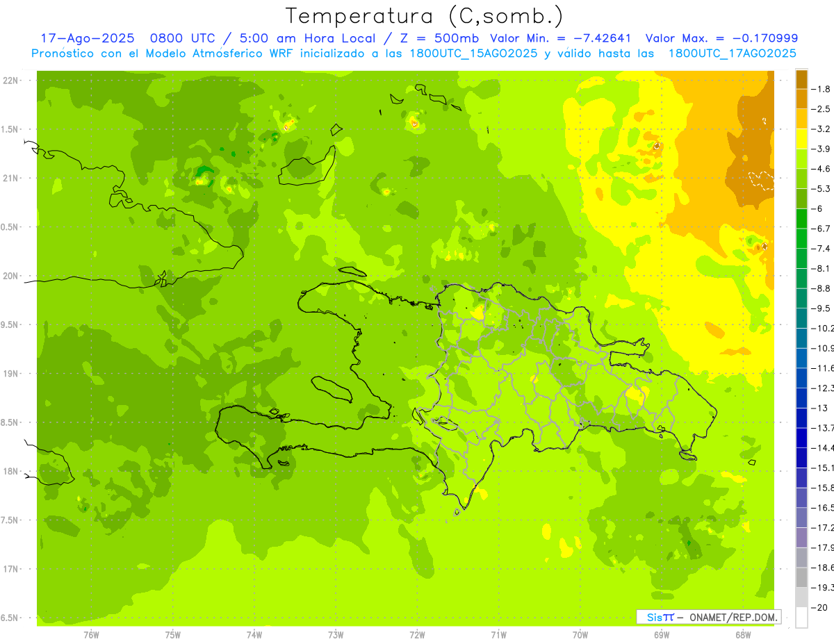Screen dimensions: 834x644
Task: Click the '70W' longitude label
Action: [580, 634]
